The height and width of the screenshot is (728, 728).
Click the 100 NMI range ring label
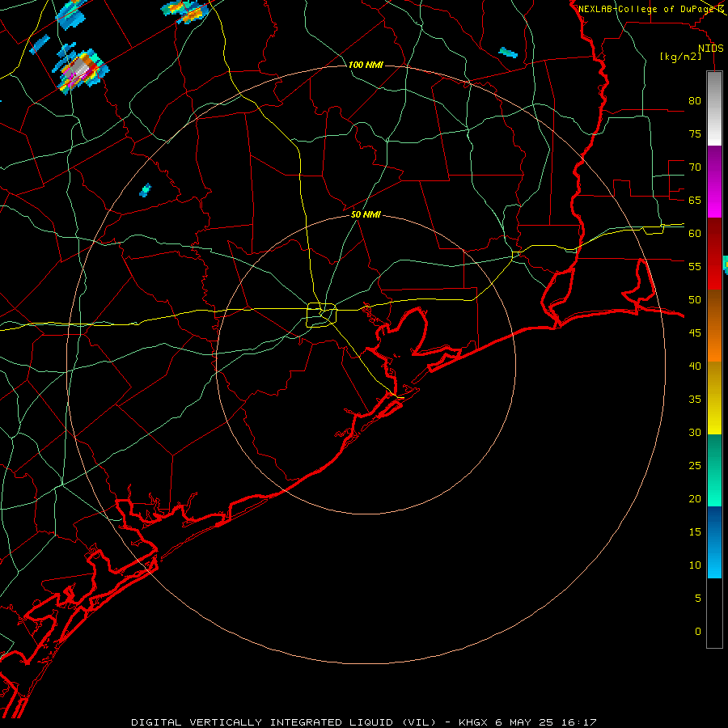[x=366, y=65]
